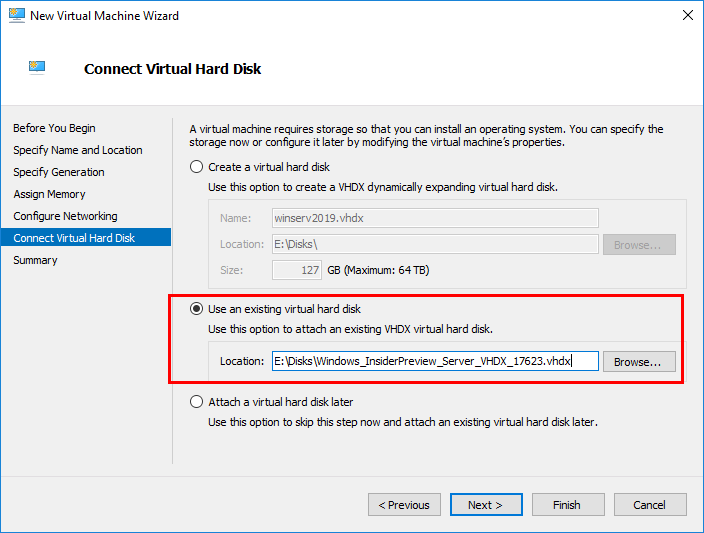Go to Configure Networking step

pyautogui.click(x=65, y=216)
